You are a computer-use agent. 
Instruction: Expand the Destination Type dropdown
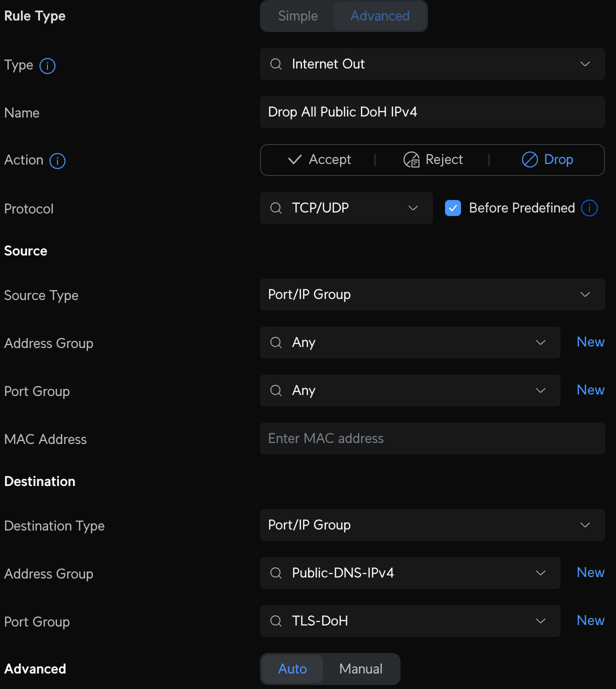pyautogui.click(x=585, y=525)
